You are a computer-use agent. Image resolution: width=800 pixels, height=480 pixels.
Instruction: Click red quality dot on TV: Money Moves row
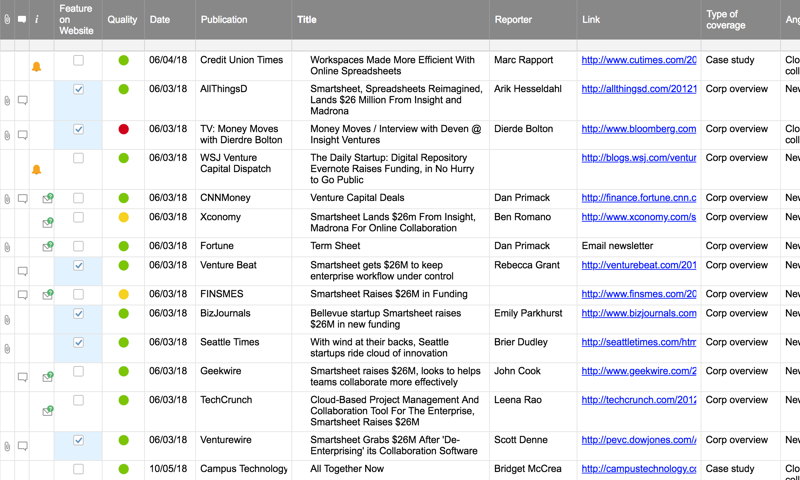123,129
